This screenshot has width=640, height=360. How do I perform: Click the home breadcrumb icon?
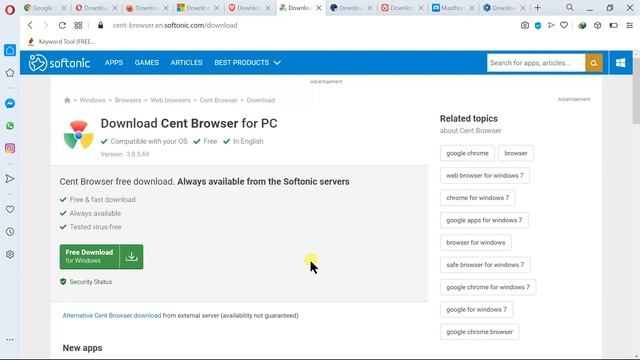point(67,100)
